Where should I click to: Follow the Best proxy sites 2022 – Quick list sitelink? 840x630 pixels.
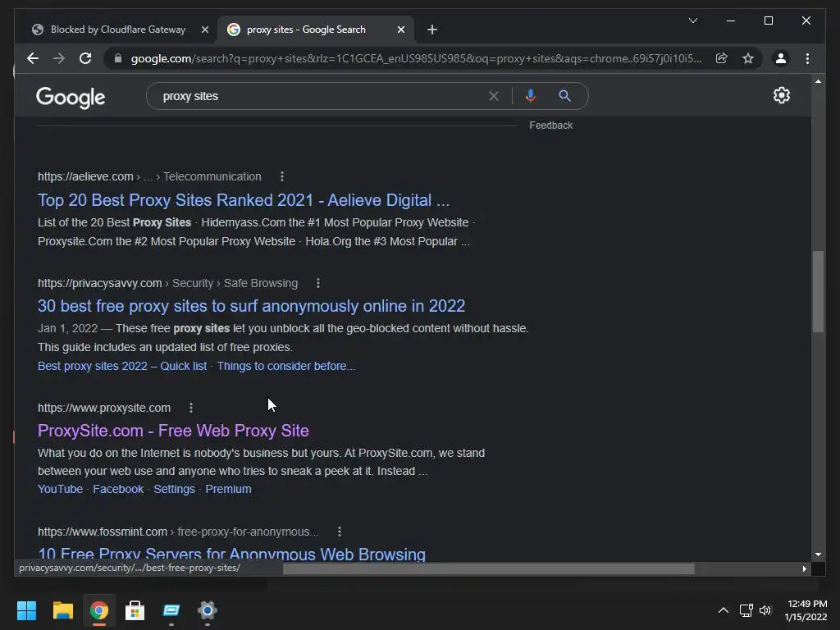pos(122,366)
